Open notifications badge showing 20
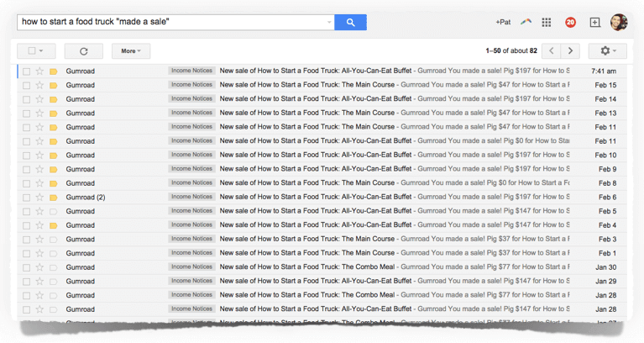644x343 pixels. pyautogui.click(x=570, y=22)
